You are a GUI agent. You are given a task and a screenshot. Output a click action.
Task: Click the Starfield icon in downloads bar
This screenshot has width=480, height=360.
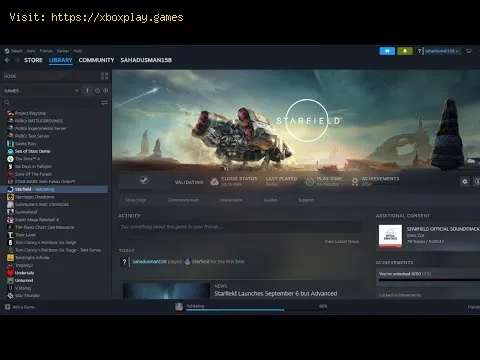pyautogui.click(x=179, y=307)
